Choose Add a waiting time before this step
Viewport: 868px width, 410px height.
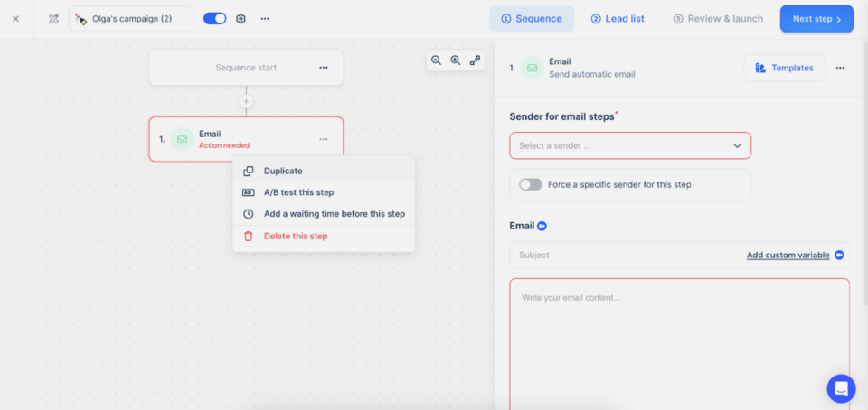click(x=324, y=214)
